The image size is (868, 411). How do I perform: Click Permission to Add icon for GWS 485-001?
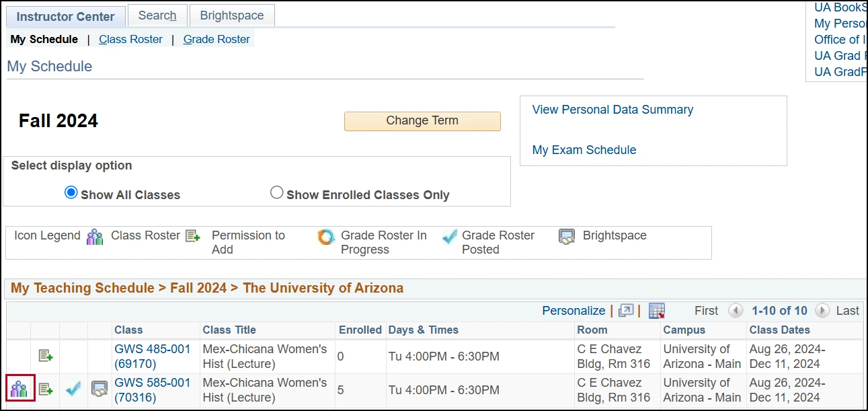click(x=45, y=355)
